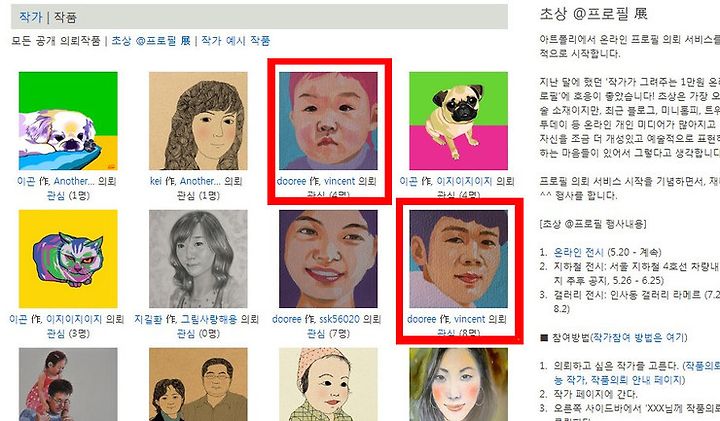Open the grayscale woman pencil portrait
The image size is (720, 421).
tap(198, 259)
